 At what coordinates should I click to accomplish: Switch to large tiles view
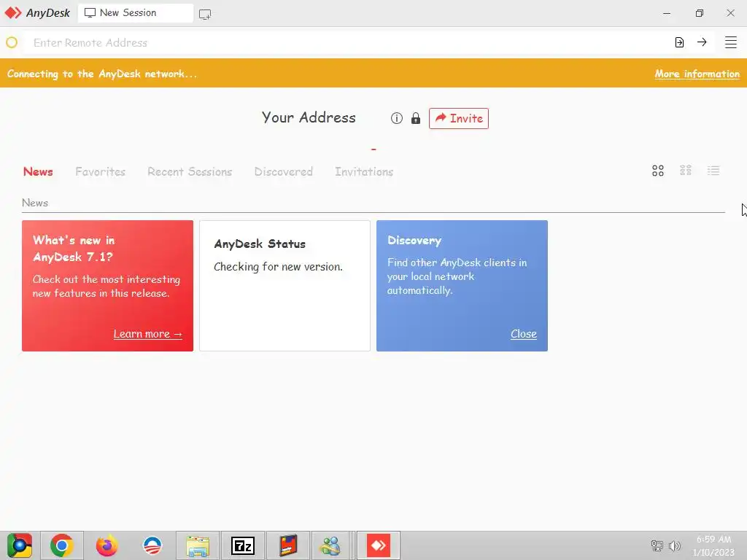(x=658, y=171)
